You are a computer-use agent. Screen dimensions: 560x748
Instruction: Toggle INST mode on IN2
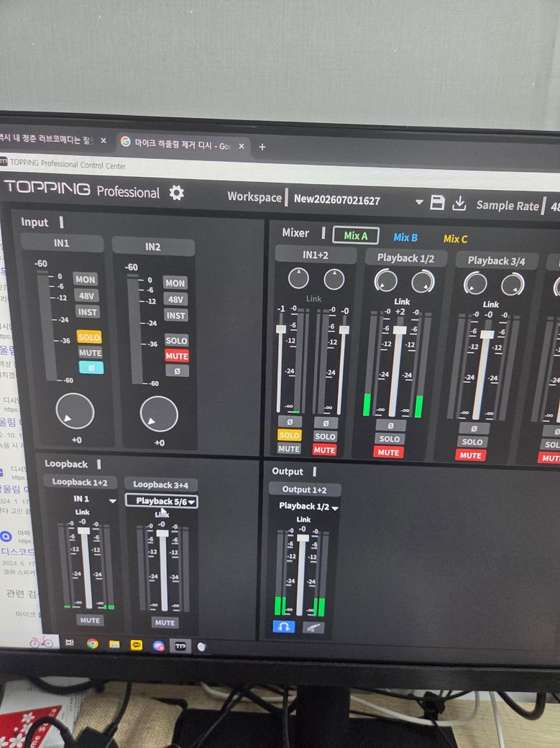(x=176, y=315)
